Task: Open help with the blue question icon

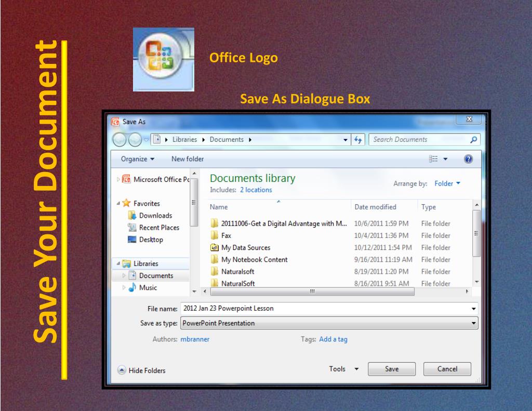Action: pos(468,159)
